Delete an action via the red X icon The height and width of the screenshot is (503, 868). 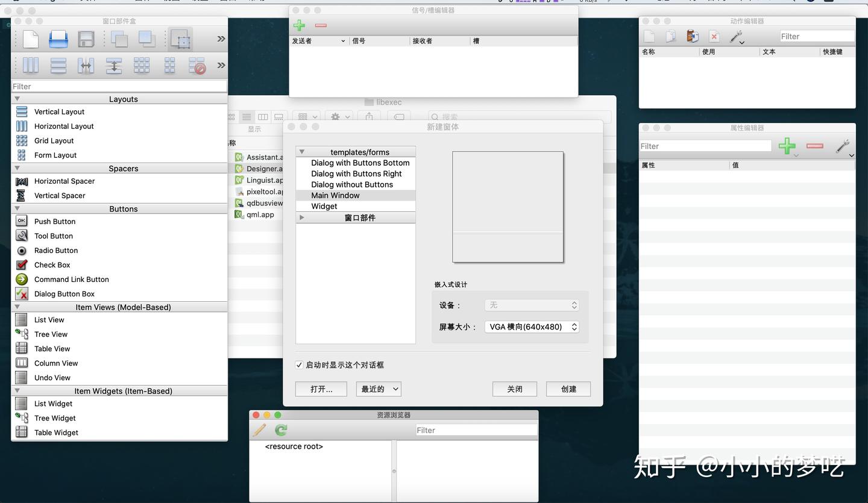[714, 36]
